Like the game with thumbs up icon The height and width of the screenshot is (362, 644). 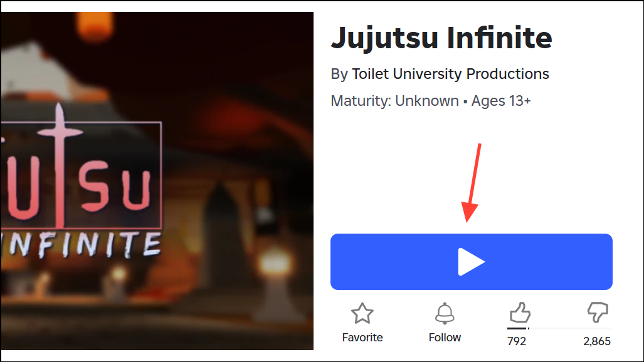(x=520, y=313)
